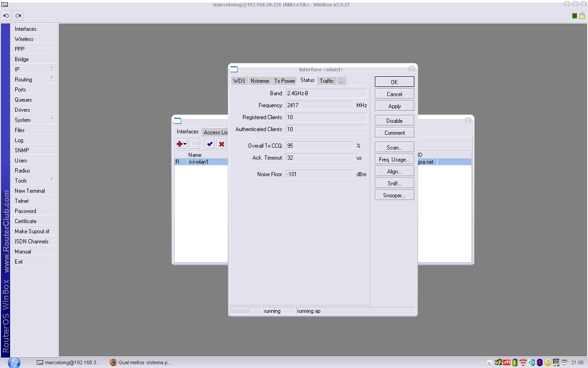Click the Name column header
This screenshot has height=368, width=588.
208,155
